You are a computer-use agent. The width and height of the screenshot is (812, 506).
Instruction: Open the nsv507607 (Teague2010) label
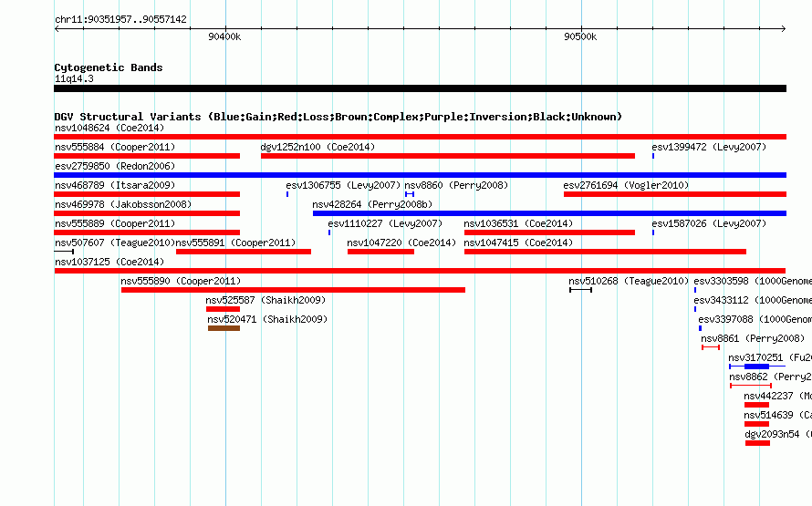[115, 243]
